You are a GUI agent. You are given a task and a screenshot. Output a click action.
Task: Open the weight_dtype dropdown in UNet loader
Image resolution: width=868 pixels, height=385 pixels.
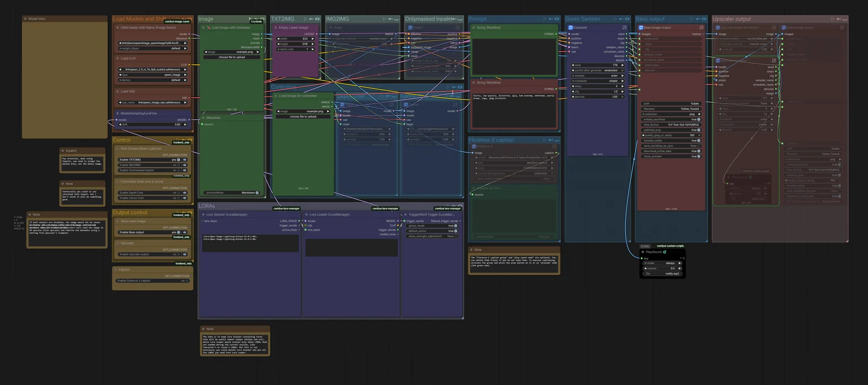(x=153, y=48)
